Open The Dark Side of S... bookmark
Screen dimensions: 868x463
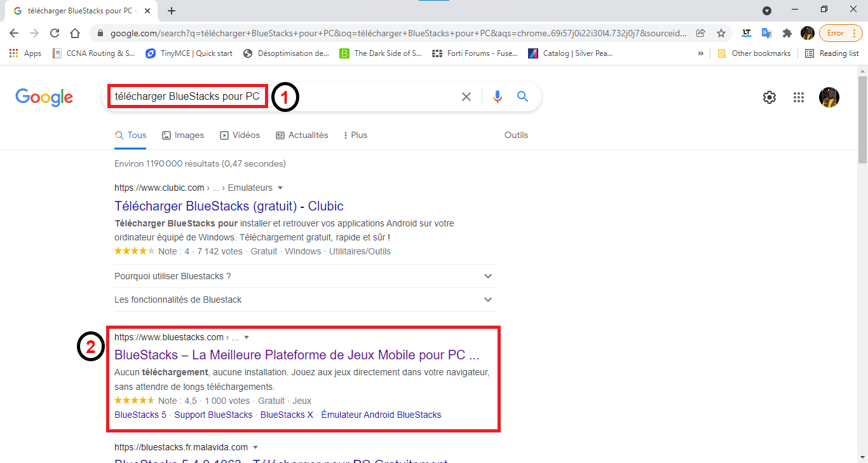(381, 53)
